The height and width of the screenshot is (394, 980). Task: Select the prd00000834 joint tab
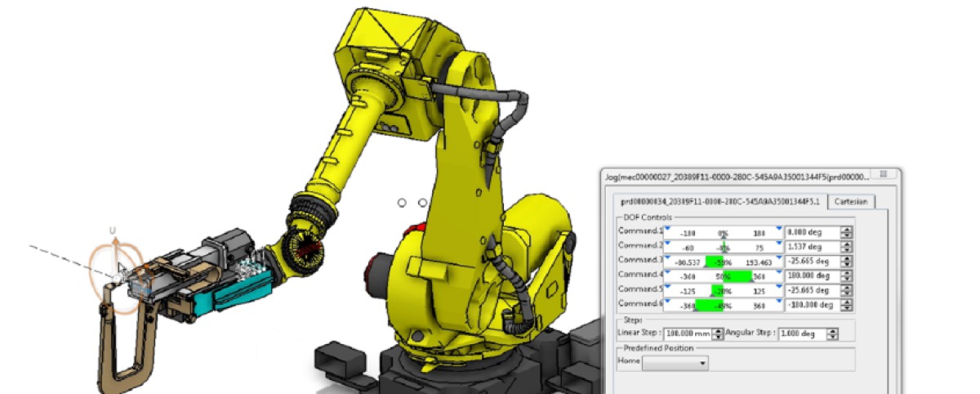(x=719, y=202)
